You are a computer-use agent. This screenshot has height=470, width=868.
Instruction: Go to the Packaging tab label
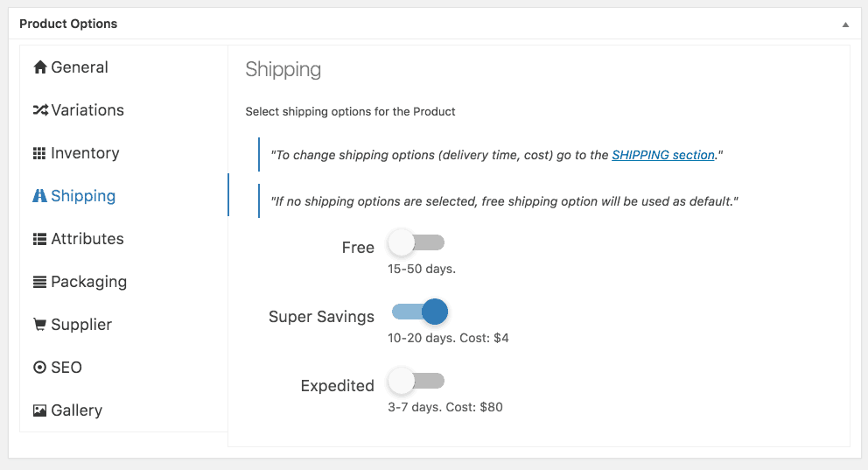pyautogui.click(x=89, y=283)
